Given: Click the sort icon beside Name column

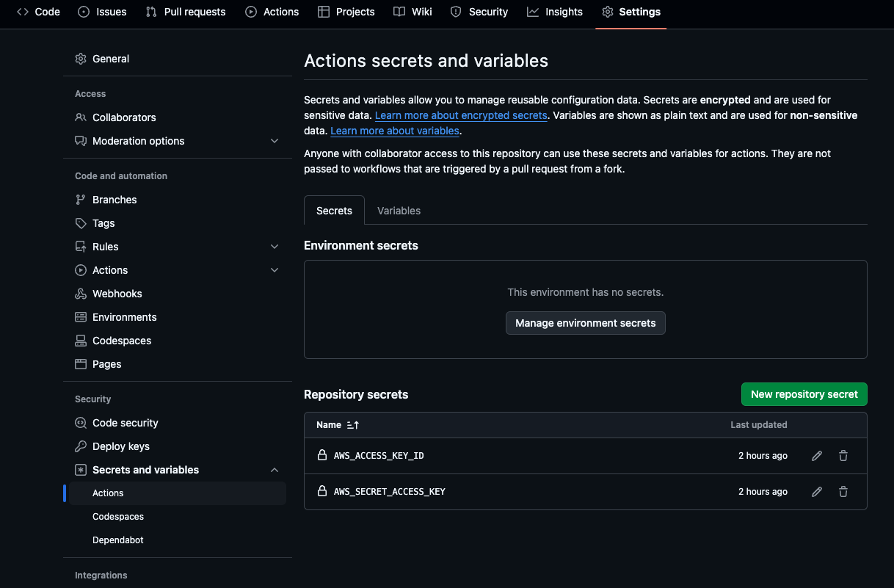Looking at the screenshot, I should [352, 425].
